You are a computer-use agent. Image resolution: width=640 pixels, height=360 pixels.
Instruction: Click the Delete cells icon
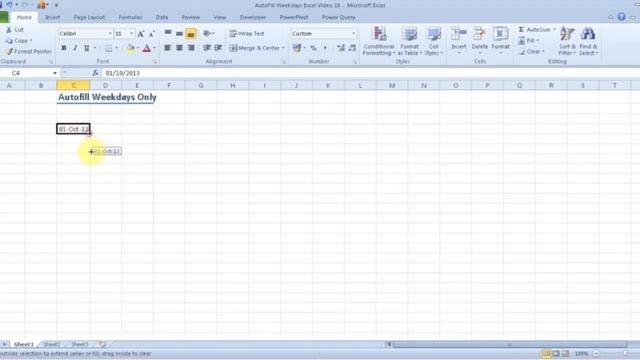(480, 35)
